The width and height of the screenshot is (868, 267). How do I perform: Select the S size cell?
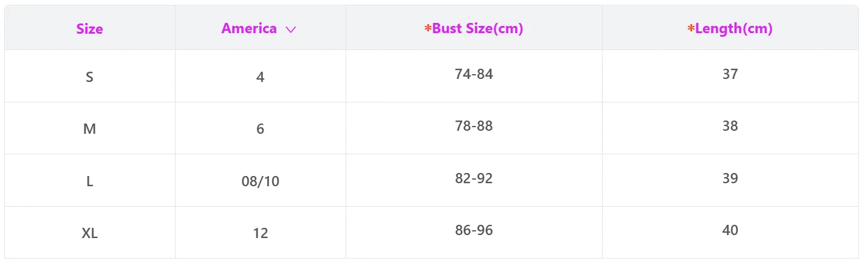[x=90, y=77]
